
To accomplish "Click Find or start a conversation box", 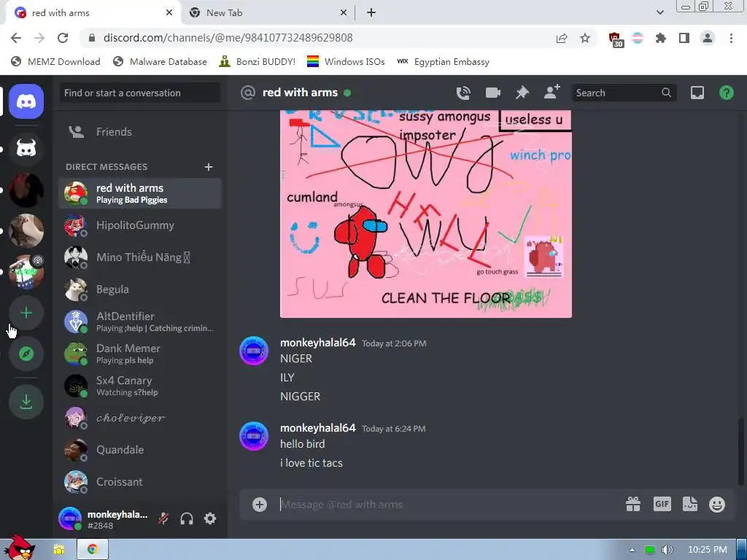I will 139,93.
